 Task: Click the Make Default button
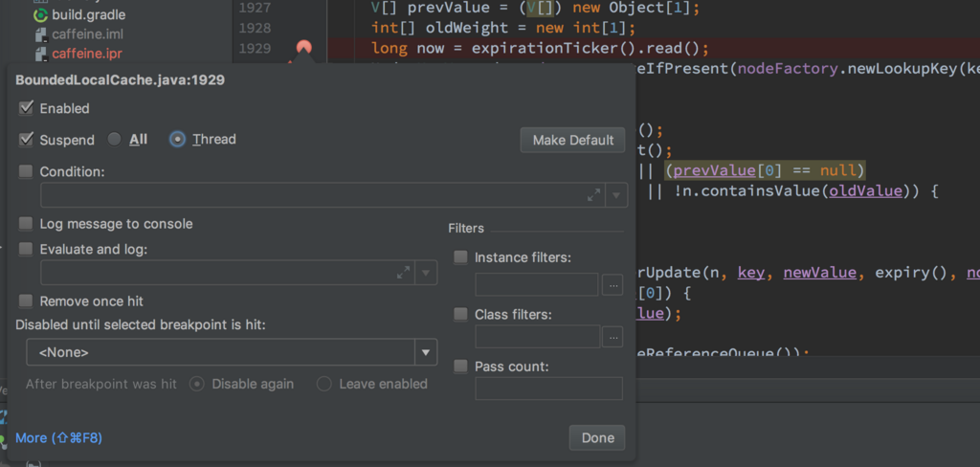(x=572, y=140)
